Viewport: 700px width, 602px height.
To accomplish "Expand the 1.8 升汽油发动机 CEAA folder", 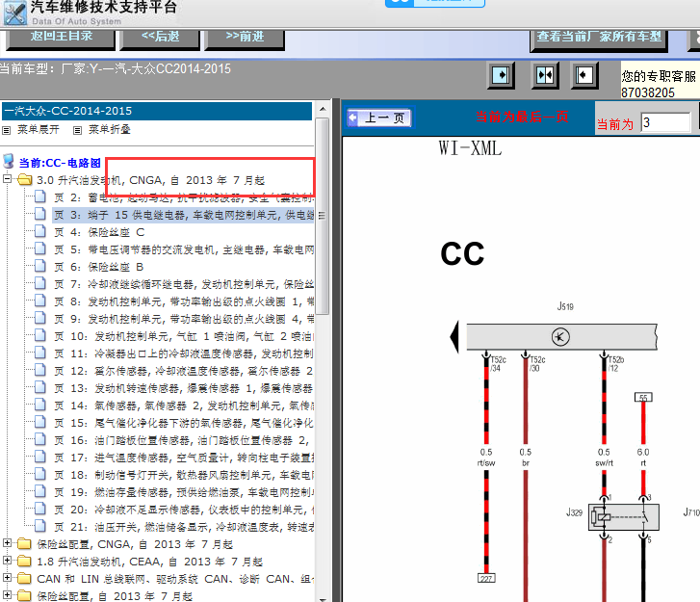I will click(x=7, y=560).
